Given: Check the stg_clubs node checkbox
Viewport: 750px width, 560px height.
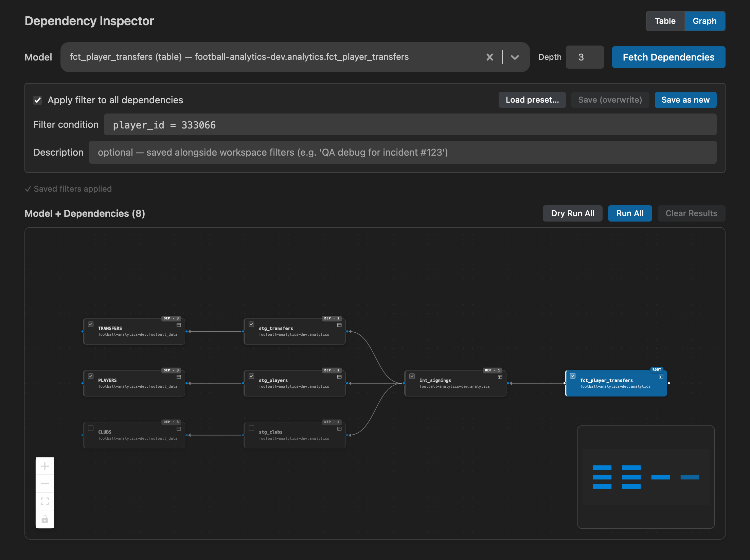Looking at the screenshot, I should pos(251,428).
